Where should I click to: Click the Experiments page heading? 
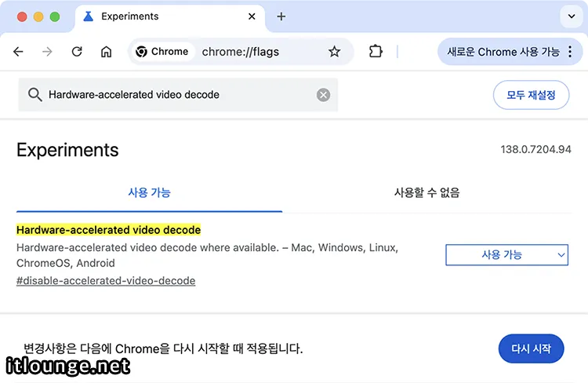(x=67, y=150)
